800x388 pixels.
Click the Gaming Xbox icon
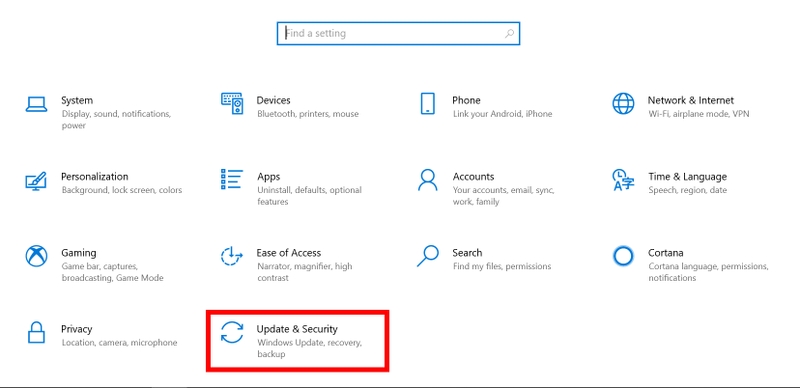click(x=36, y=256)
